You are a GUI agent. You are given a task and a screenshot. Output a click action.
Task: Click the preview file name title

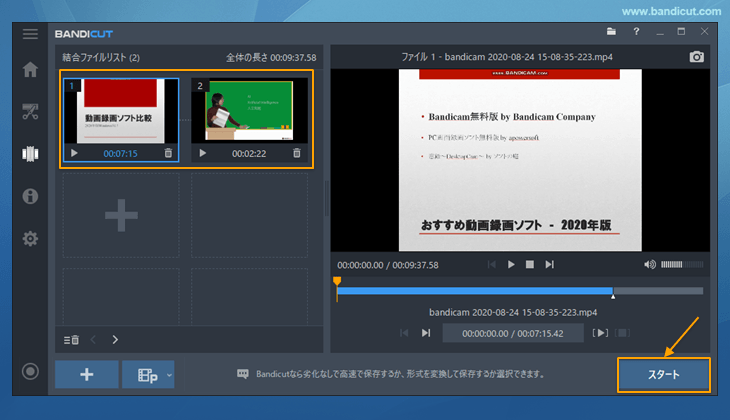coord(507,57)
